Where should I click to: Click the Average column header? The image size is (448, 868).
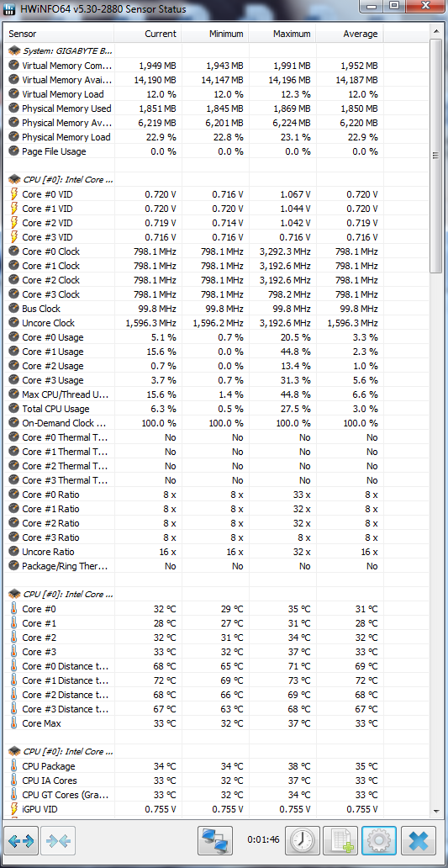pos(349,34)
